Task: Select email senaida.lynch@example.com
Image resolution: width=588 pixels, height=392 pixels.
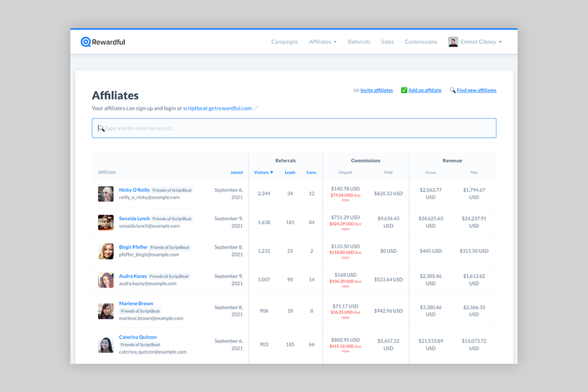Action: coord(149,226)
